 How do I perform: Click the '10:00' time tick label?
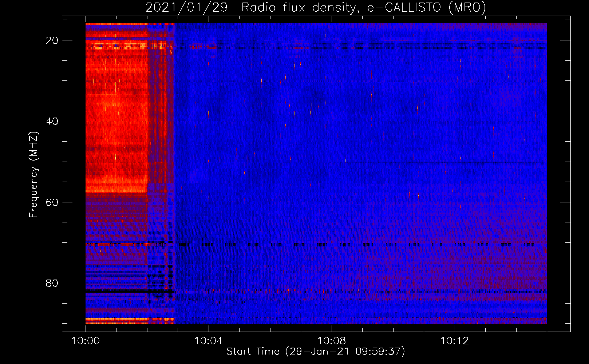click(86, 341)
